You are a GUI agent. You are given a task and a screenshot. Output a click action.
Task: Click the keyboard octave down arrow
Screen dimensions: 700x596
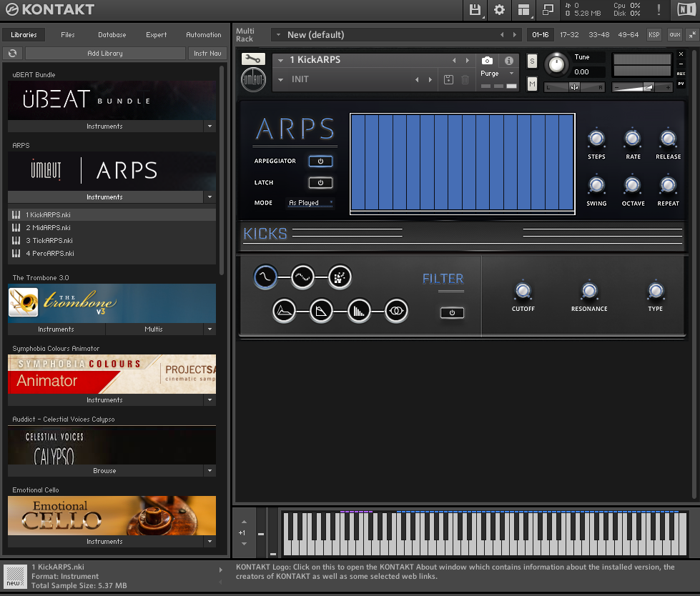click(244, 544)
